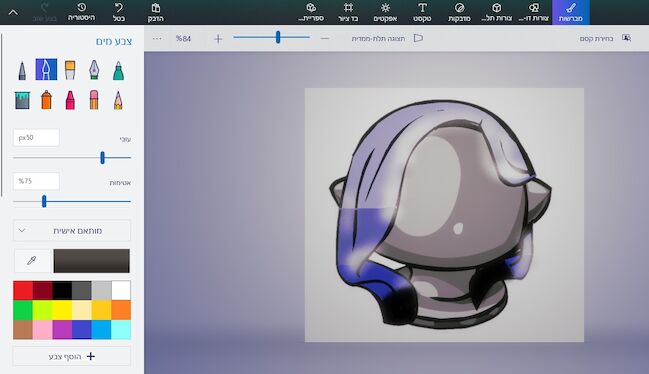Open the Effects (אפקטים) tab
The image size is (649, 374).
tap(385, 12)
